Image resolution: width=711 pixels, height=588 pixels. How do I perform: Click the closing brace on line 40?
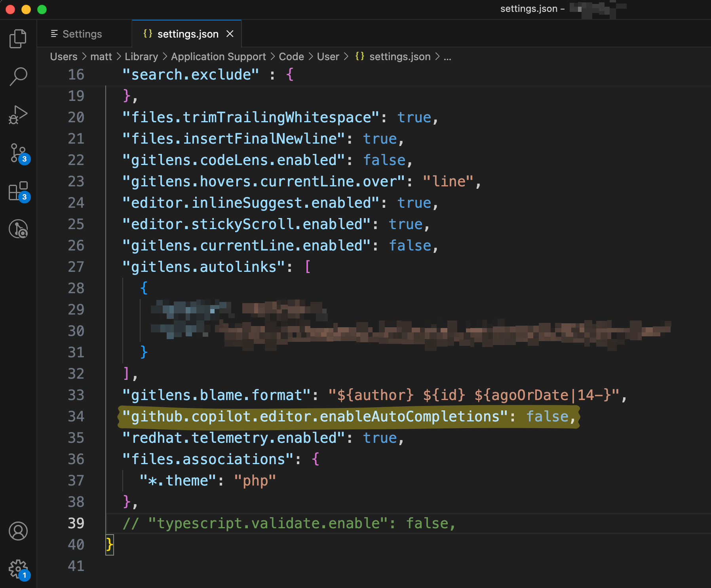pos(110,545)
